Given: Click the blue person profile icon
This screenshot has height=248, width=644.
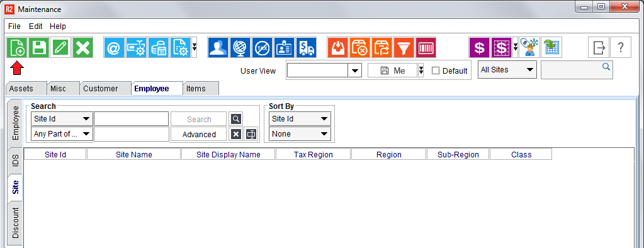Looking at the screenshot, I should pos(218,48).
